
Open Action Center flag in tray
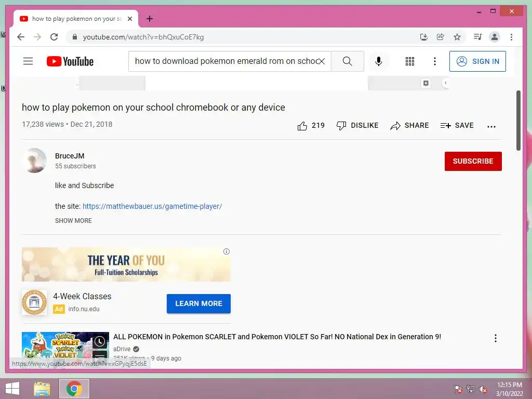click(x=458, y=389)
